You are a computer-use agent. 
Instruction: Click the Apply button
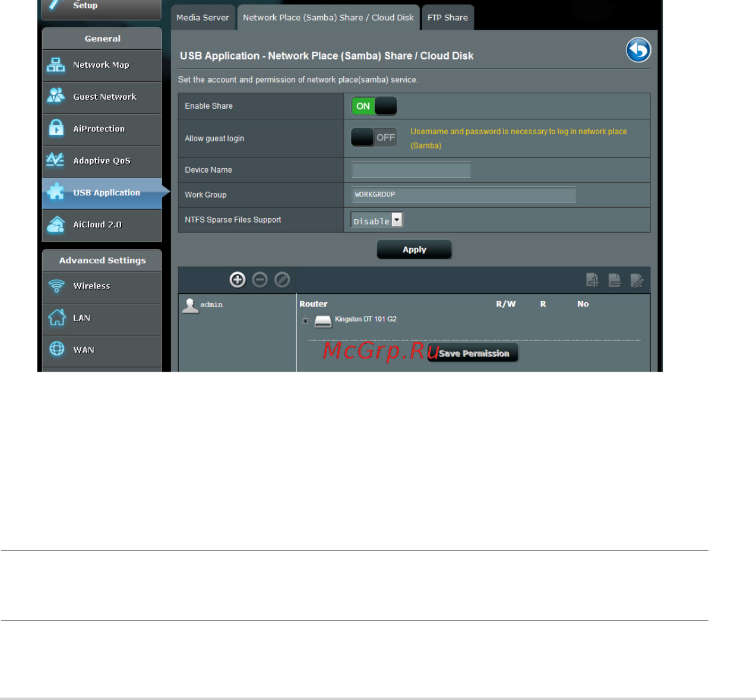pyautogui.click(x=415, y=249)
